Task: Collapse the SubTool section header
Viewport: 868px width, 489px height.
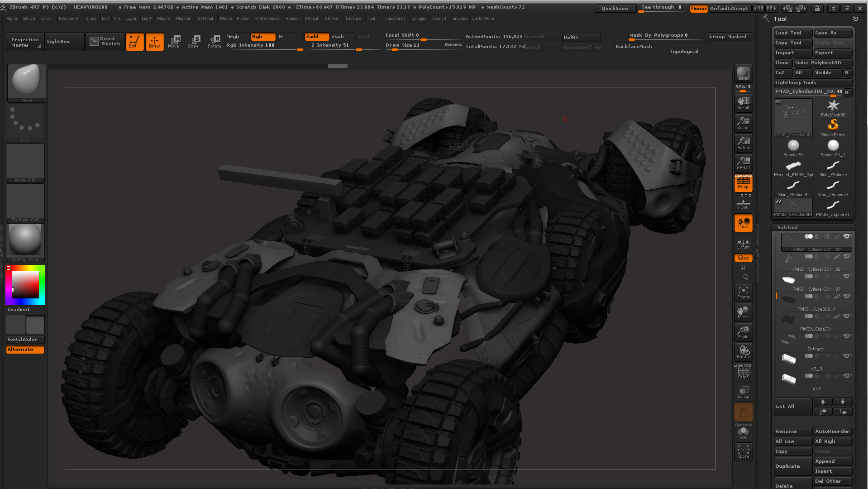Action: point(787,227)
